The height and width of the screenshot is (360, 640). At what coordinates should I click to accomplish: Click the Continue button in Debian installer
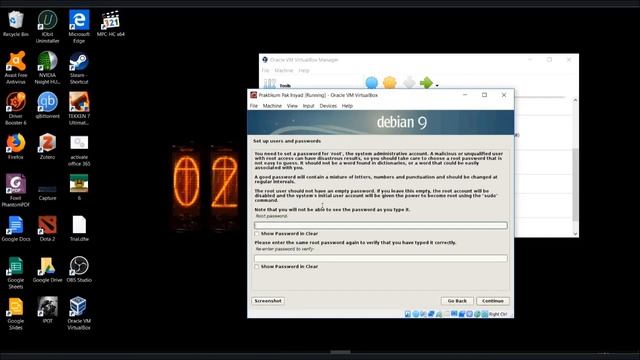(x=493, y=301)
